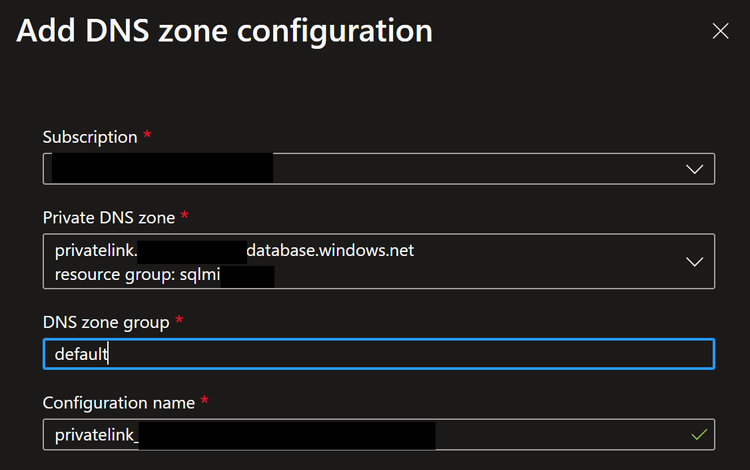Click the red asterisk beside DNS zone group
Screen dimensions: 750x470
tap(179, 320)
